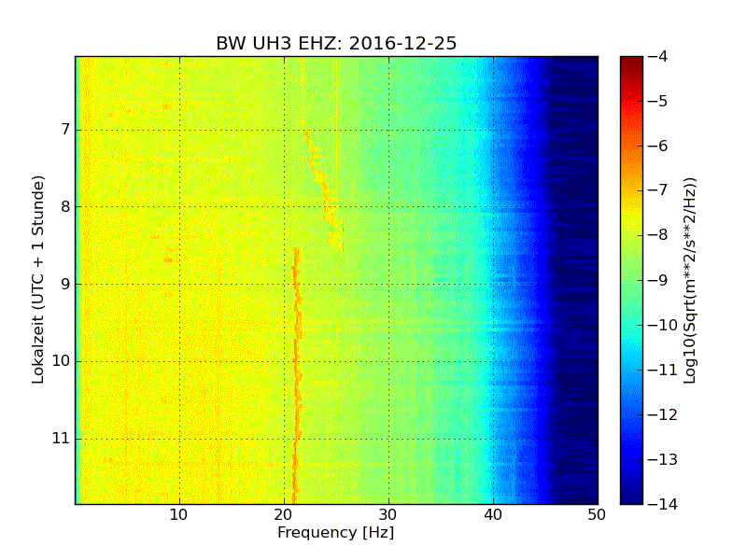Click the colorbar label "Log10(Sqrt(m**2/s**2/Hz))"
The width and height of the screenshot is (747, 560).
point(690,281)
